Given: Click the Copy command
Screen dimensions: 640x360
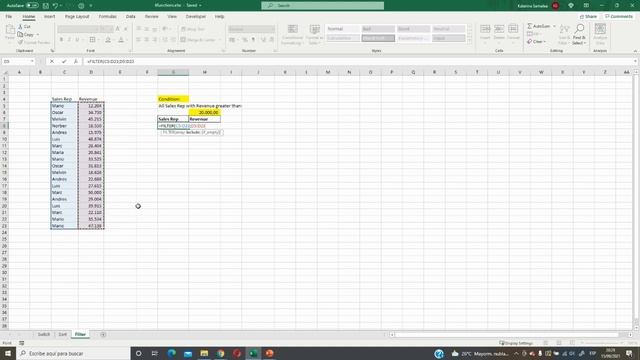Looking at the screenshot, I should coord(26,35).
